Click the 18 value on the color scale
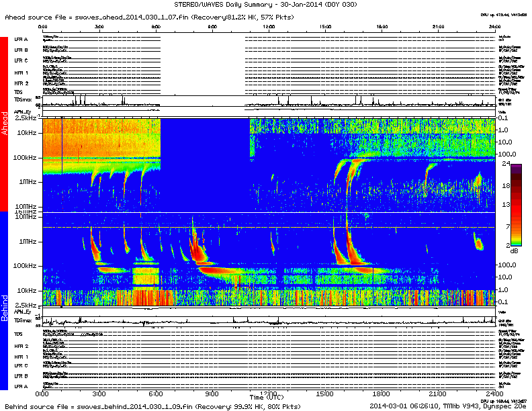Image resolution: width=532 pixels, height=411 pixels. point(506,186)
